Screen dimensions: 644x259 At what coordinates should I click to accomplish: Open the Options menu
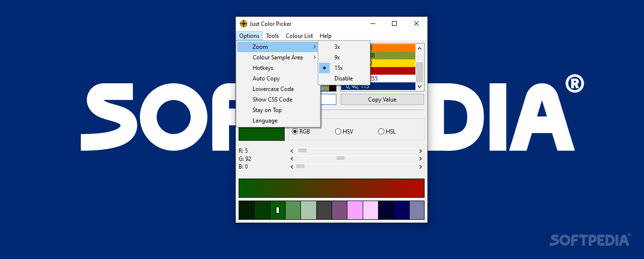pos(249,36)
